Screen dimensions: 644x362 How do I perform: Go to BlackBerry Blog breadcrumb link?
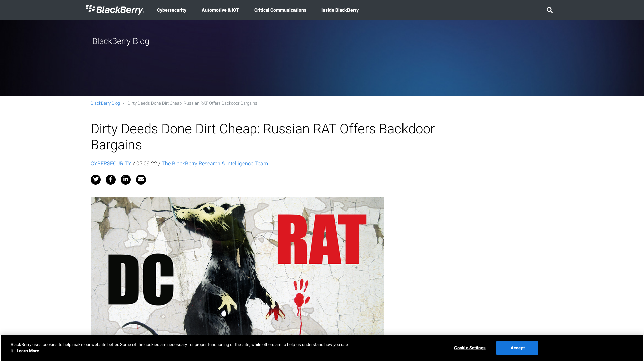[x=105, y=103]
